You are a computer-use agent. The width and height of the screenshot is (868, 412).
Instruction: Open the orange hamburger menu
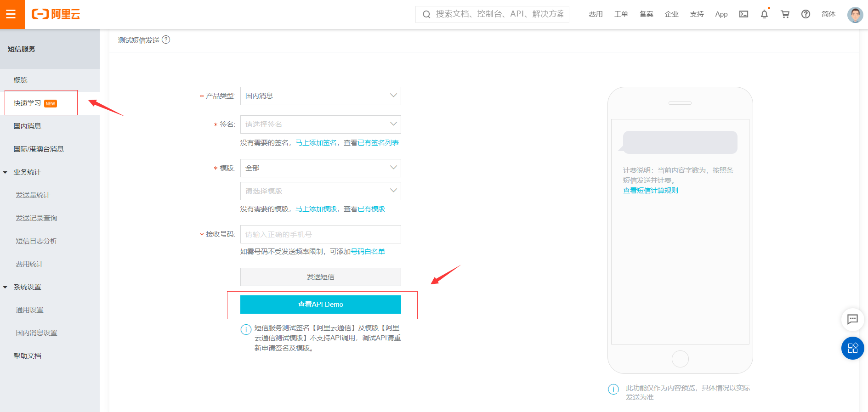pos(11,14)
